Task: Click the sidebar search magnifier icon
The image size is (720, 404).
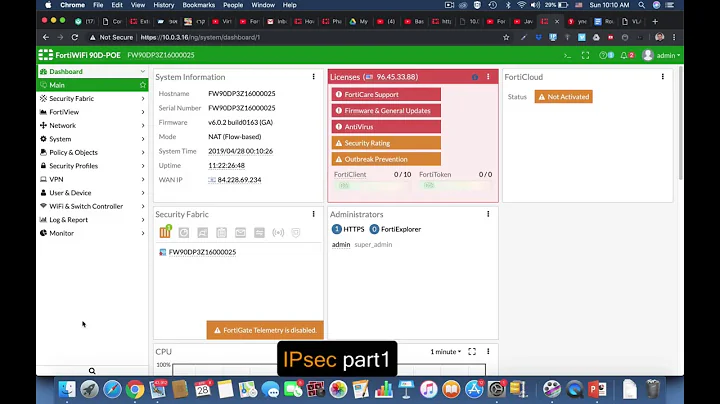Action: [92, 371]
